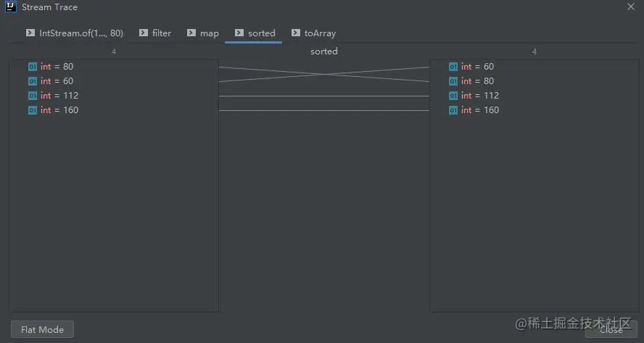This screenshot has height=343, width=644.
Task: Switch view using Flat Mode button
Action: (x=42, y=329)
